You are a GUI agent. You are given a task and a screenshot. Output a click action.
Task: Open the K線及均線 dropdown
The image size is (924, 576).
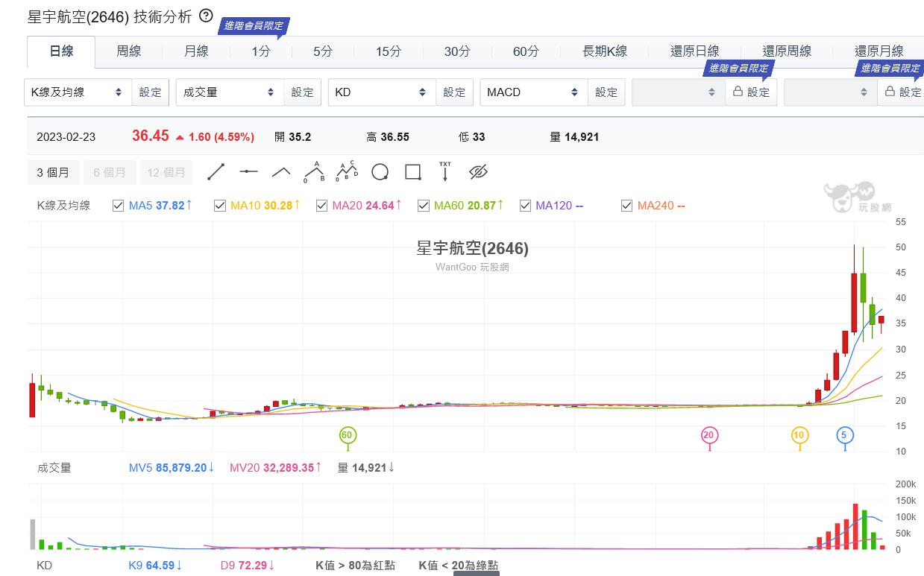(78, 92)
